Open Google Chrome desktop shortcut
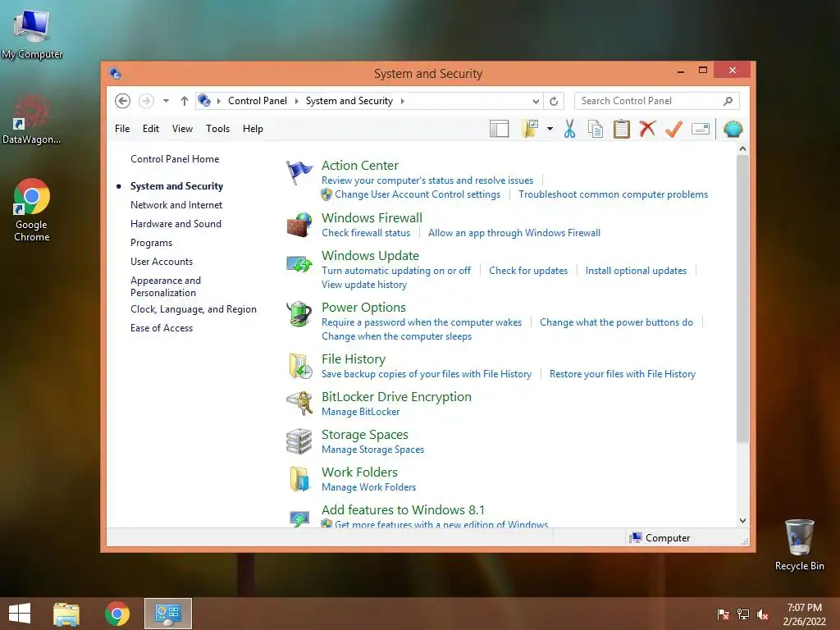 [32, 210]
